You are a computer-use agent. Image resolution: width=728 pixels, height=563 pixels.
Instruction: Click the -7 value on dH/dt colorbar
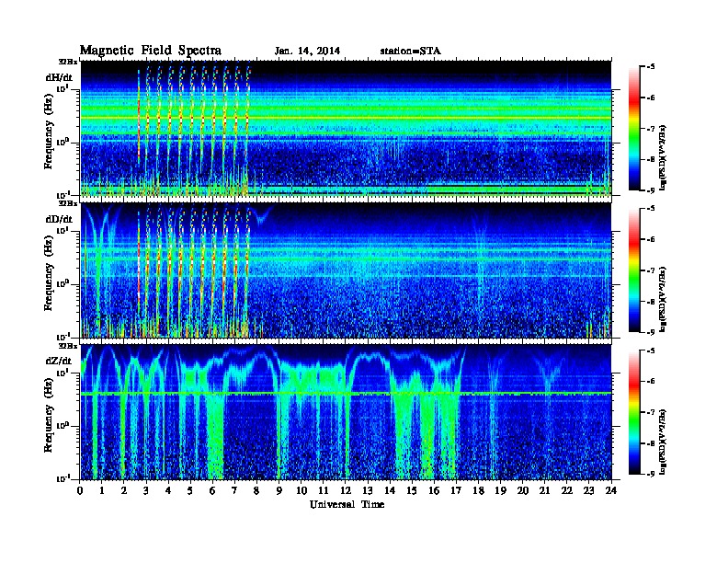651,129
